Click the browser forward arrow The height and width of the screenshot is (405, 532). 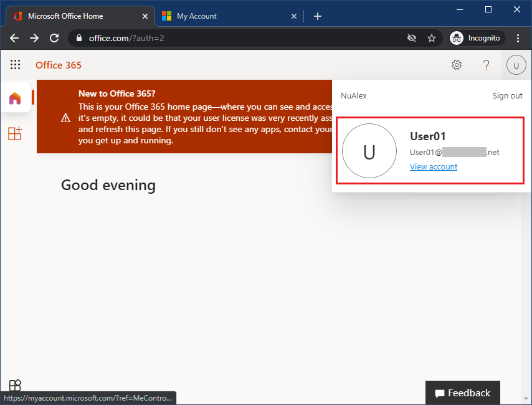coord(34,38)
